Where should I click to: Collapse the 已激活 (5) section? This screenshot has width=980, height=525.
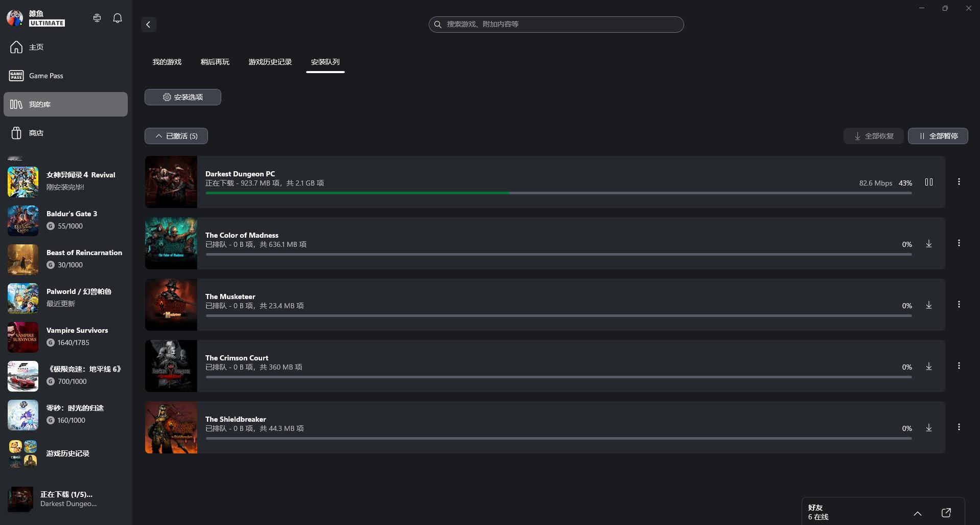click(176, 136)
